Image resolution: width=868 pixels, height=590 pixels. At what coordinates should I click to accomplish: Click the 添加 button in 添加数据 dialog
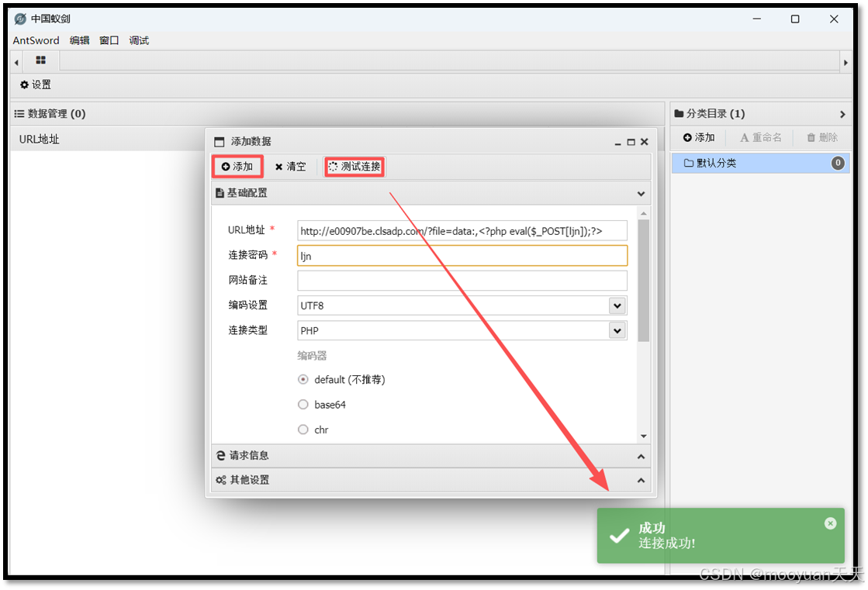coord(237,167)
